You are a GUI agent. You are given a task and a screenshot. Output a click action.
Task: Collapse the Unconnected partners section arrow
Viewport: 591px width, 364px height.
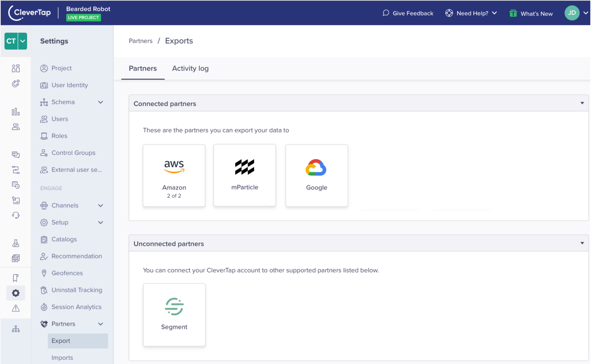tap(582, 243)
